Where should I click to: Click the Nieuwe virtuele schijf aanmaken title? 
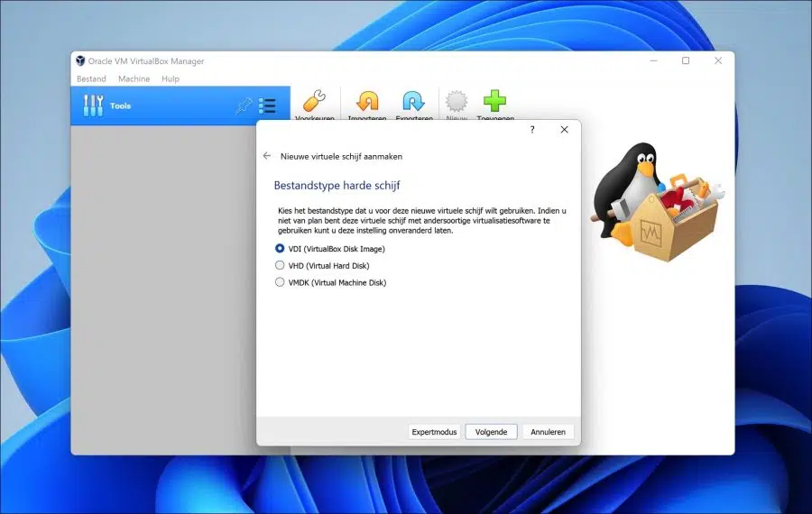coord(341,156)
